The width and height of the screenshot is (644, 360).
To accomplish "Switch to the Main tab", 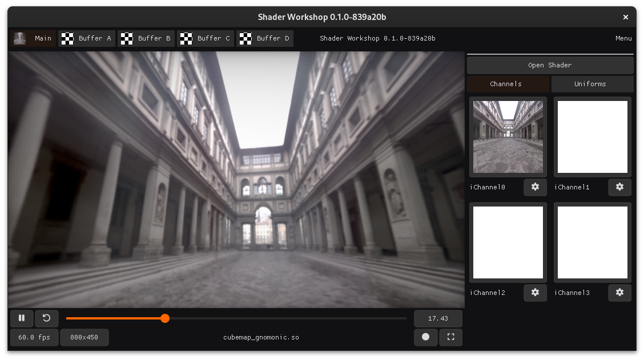I will (33, 38).
